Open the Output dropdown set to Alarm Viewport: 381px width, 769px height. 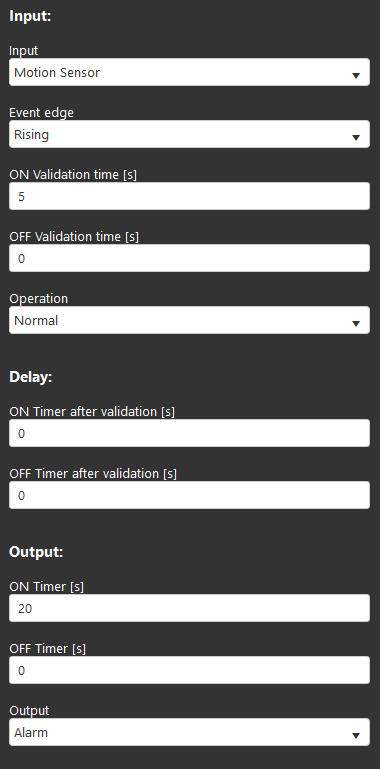point(189,733)
